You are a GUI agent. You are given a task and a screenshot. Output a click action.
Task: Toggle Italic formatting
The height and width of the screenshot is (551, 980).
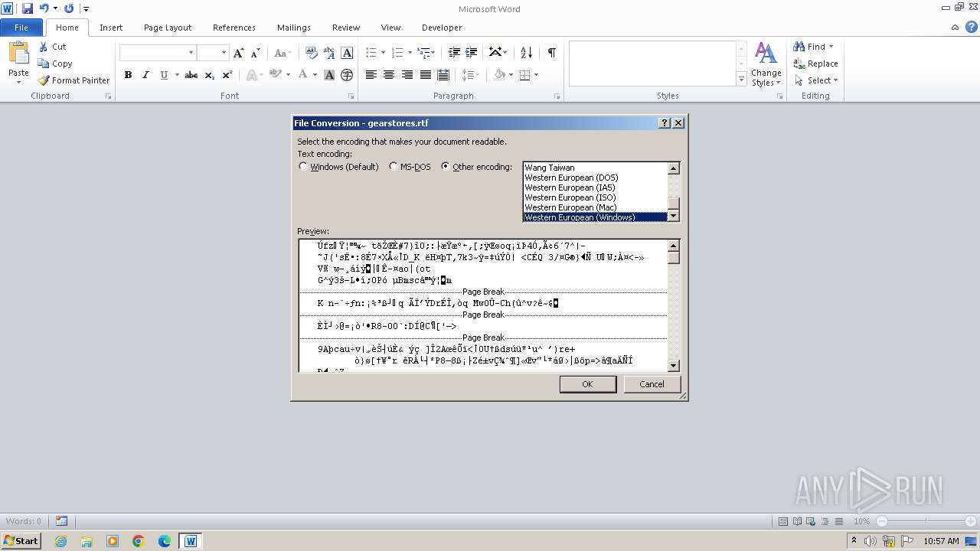(x=145, y=75)
